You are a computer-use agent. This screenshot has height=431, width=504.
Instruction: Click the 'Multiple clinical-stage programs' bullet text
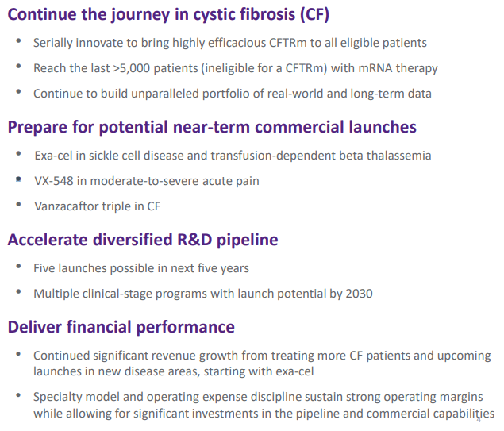click(202, 294)
